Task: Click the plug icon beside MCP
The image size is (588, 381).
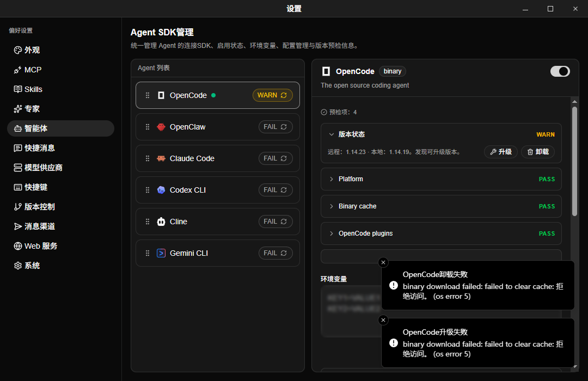Action: point(17,70)
